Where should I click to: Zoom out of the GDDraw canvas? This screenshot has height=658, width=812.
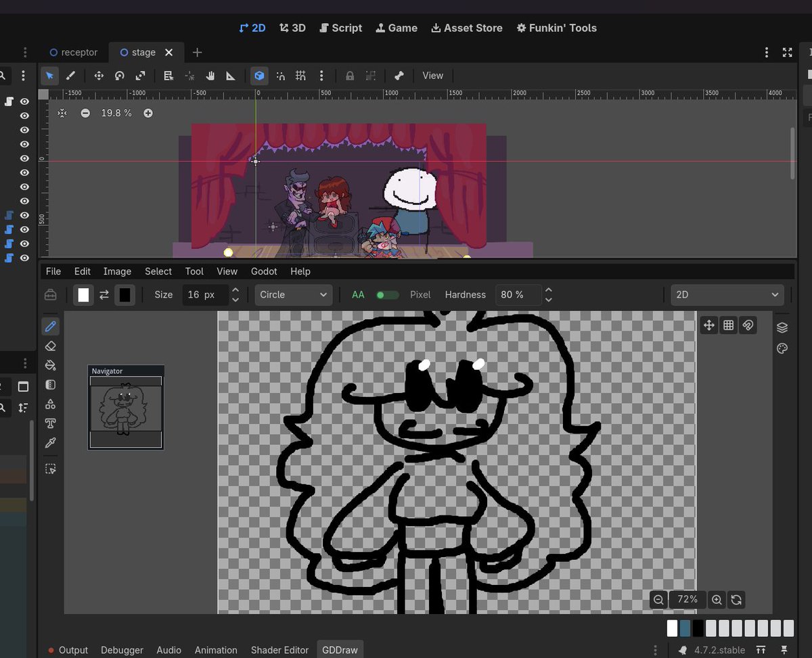tap(658, 599)
